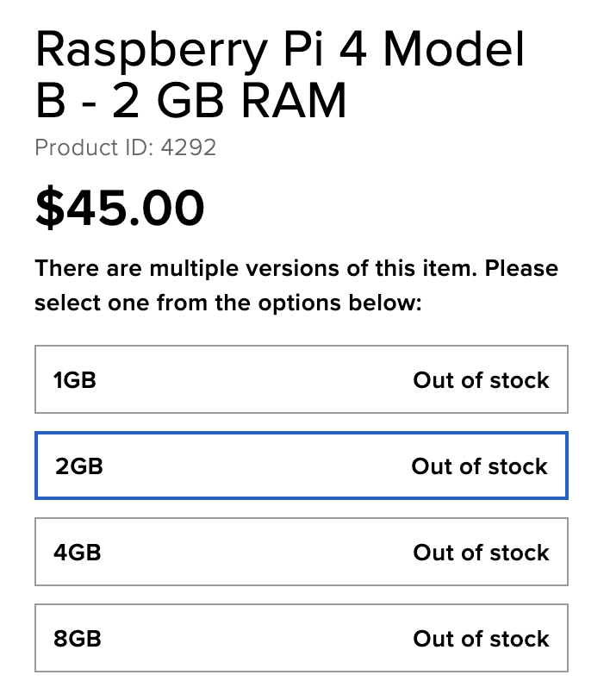Click the Product ID 4292 text
Screen dimensions: 610x700
tap(125, 147)
